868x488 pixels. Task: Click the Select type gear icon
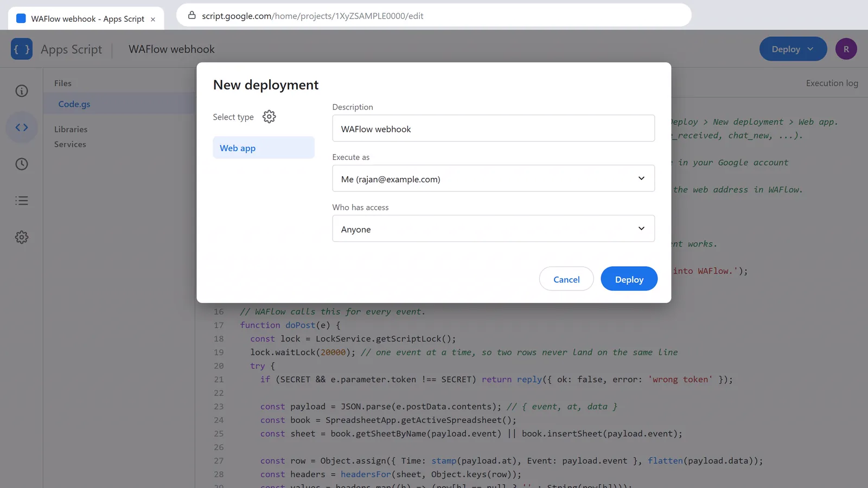coord(269,117)
